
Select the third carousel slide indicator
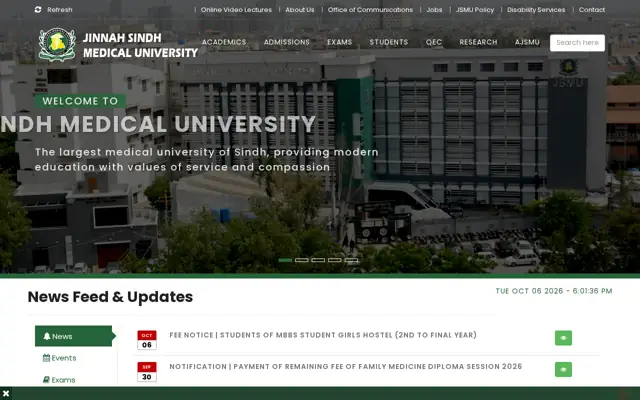point(318,260)
